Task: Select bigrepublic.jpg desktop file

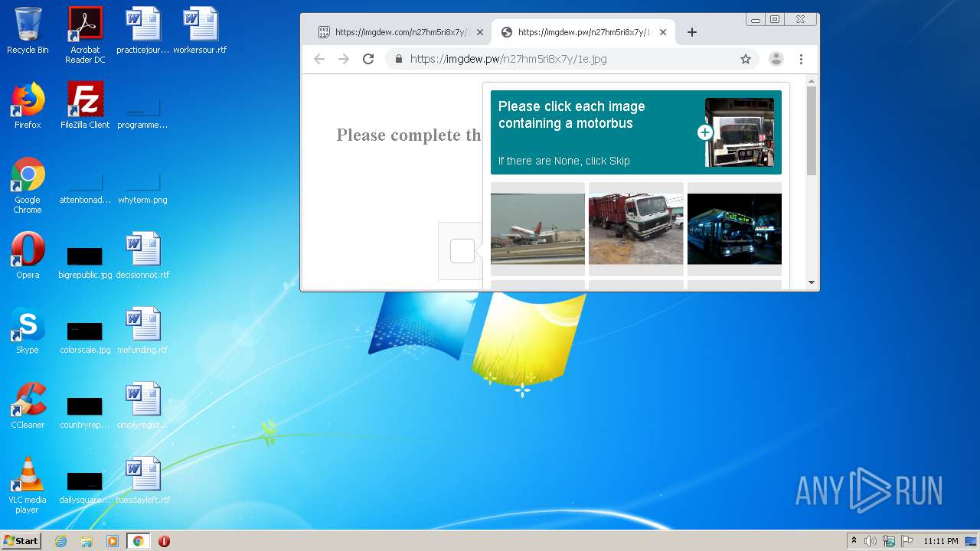Action: 85,262
